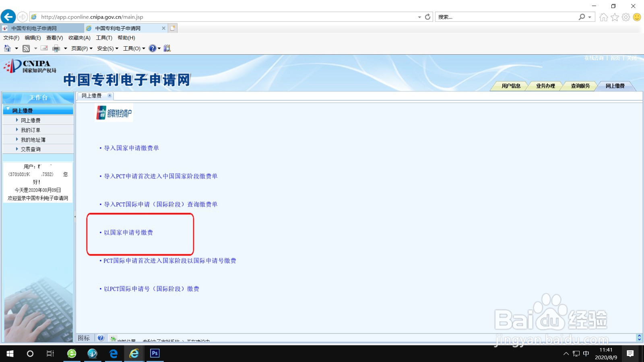
Task: Open browser settings gear icon
Action: click(626, 17)
